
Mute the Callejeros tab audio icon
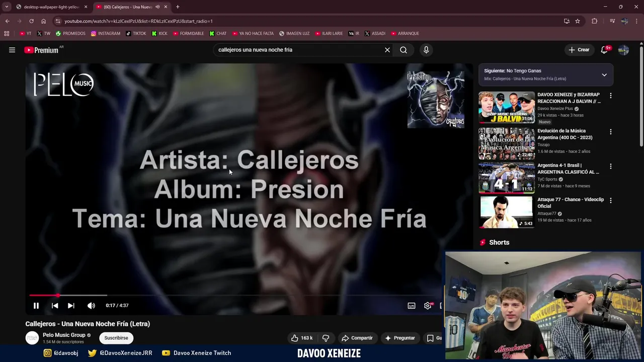pyautogui.click(x=157, y=7)
